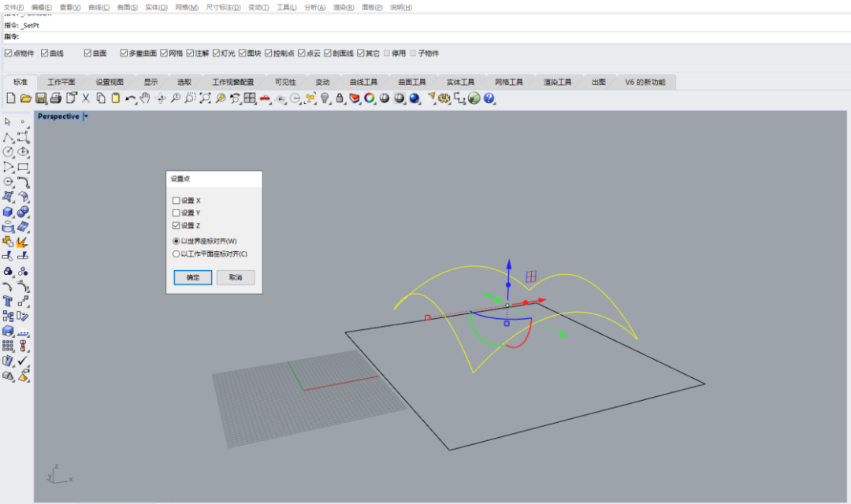Image resolution: width=851 pixels, height=504 pixels.
Task: Select 以工作平面座标对齐(C) radio option
Action: coord(177,254)
